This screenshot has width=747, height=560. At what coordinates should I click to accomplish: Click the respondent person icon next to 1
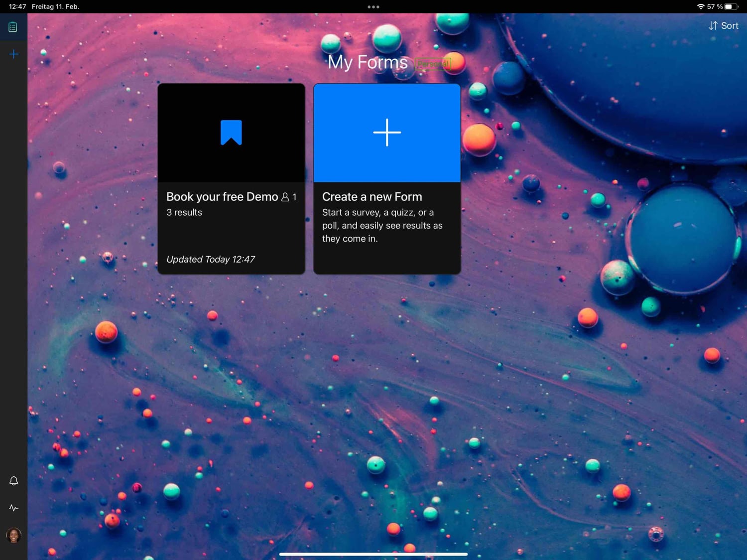click(285, 197)
